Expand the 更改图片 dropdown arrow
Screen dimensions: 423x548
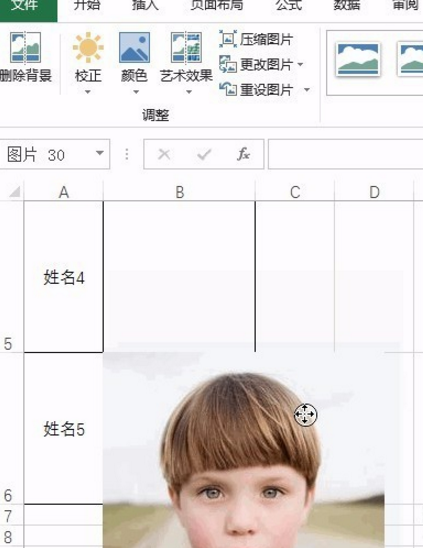click(x=300, y=65)
